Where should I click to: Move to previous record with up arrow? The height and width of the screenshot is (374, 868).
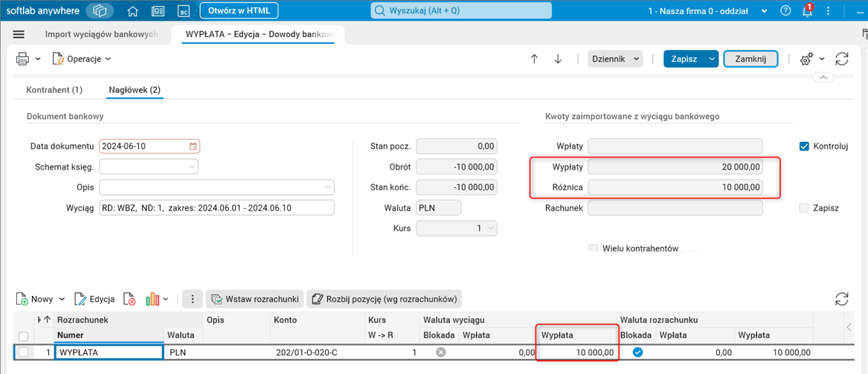click(534, 59)
